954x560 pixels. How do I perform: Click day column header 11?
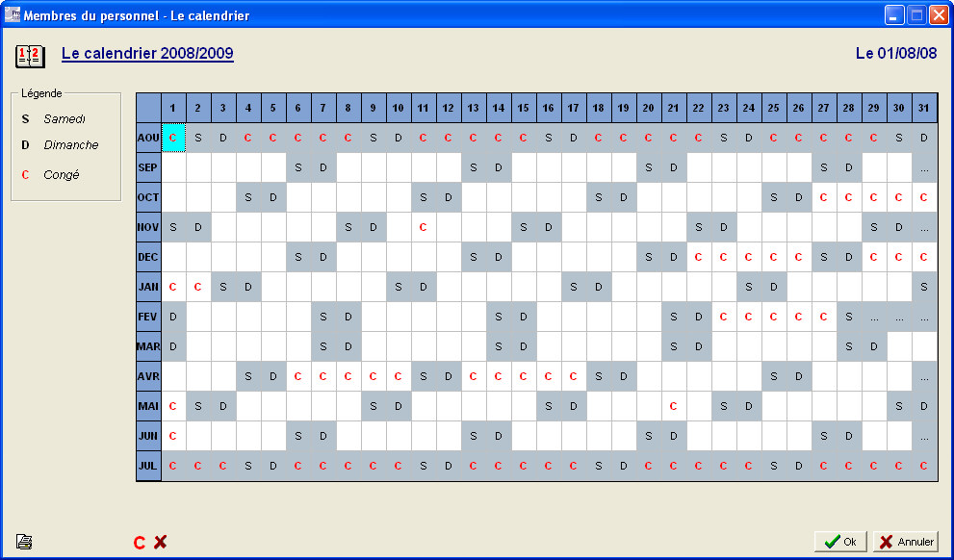[x=423, y=108]
